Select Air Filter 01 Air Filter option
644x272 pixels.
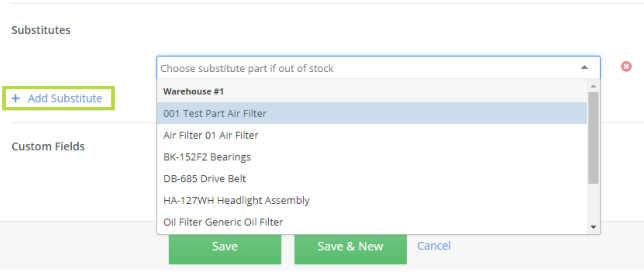pyautogui.click(x=211, y=135)
